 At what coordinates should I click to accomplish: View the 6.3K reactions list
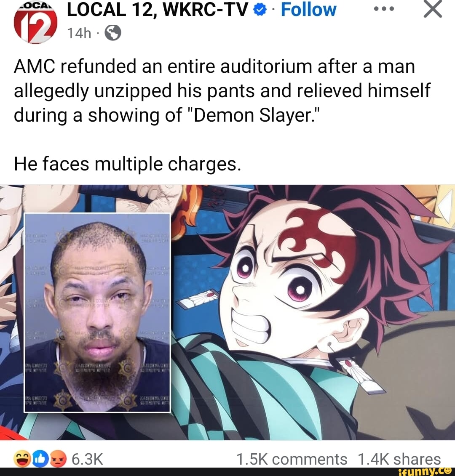click(x=88, y=459)
